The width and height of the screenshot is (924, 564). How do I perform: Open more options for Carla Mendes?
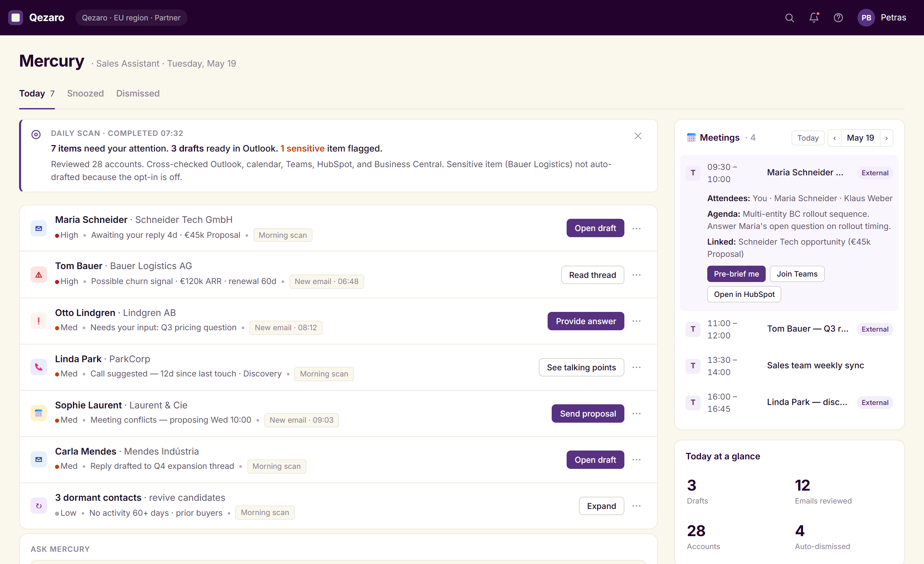coord(636,460)
